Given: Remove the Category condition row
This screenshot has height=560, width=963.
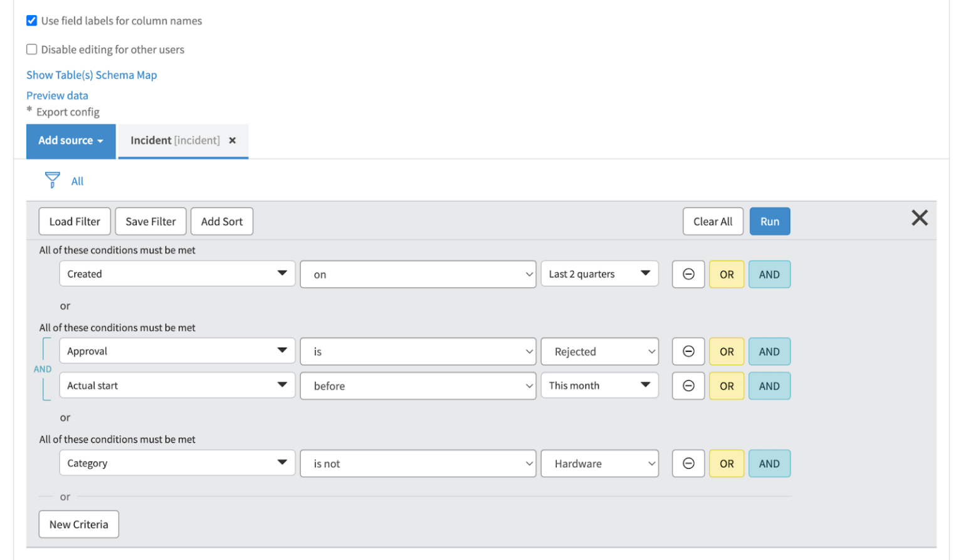Looking at the screenshot, I should coord(688,463).
